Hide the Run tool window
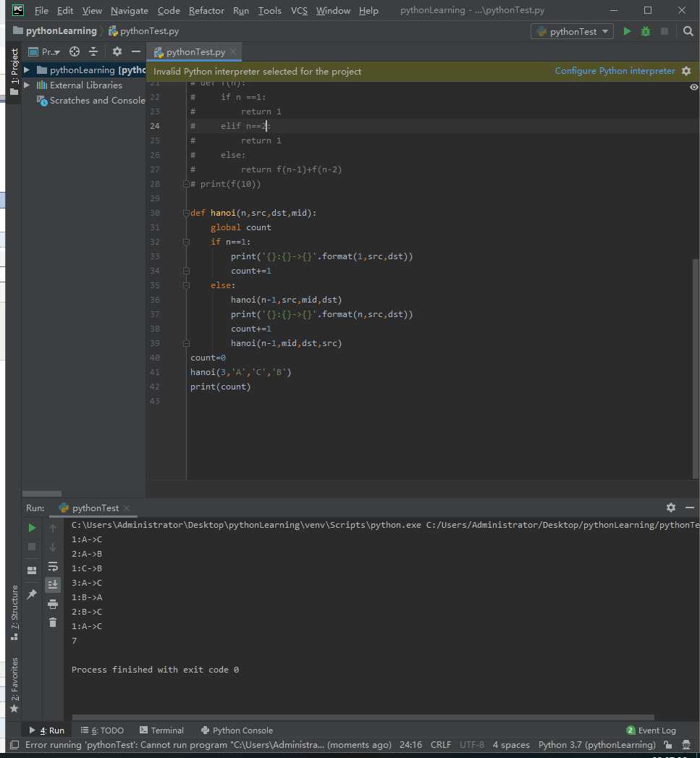The height and width of the screenshot is (758, 700). tap(690, 508)
